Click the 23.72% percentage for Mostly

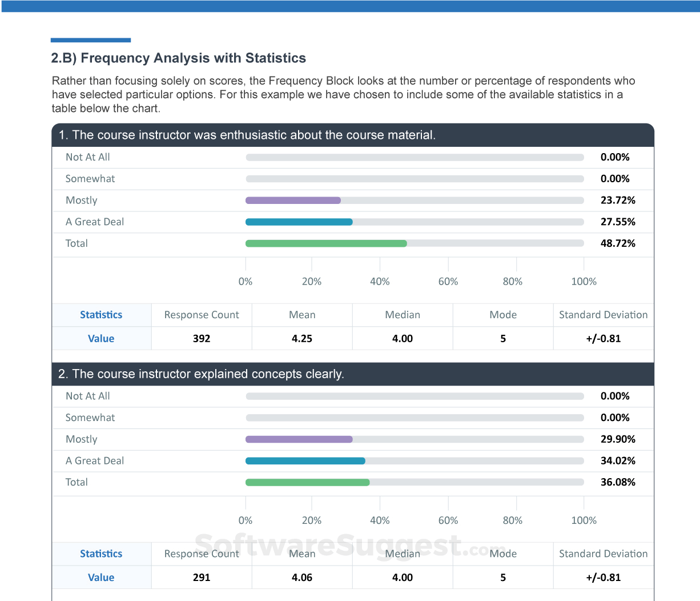coord(618,201)
